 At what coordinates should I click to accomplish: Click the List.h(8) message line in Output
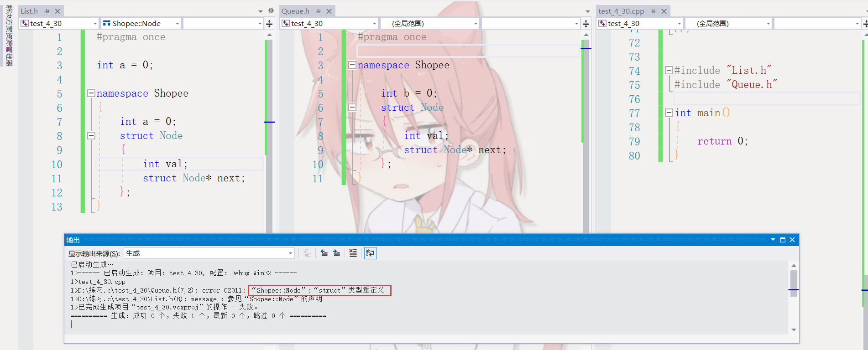(x=196, y=299)
